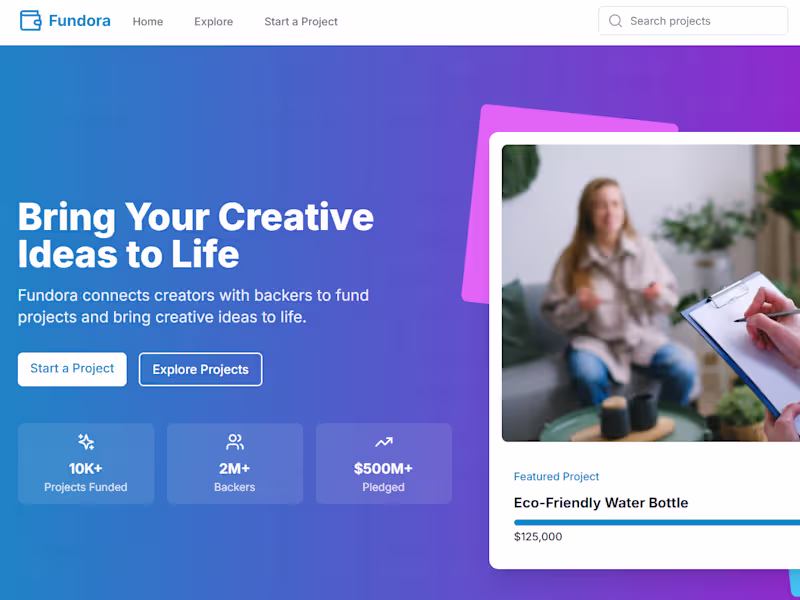800x600 pixels.
Task: Select the Projects Funded stat card
Action: coord(86,463)
